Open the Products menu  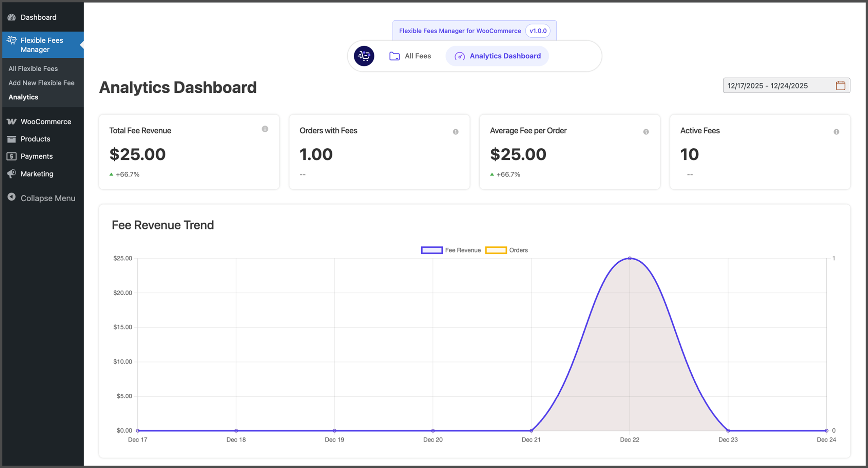(x=35, y=139)
